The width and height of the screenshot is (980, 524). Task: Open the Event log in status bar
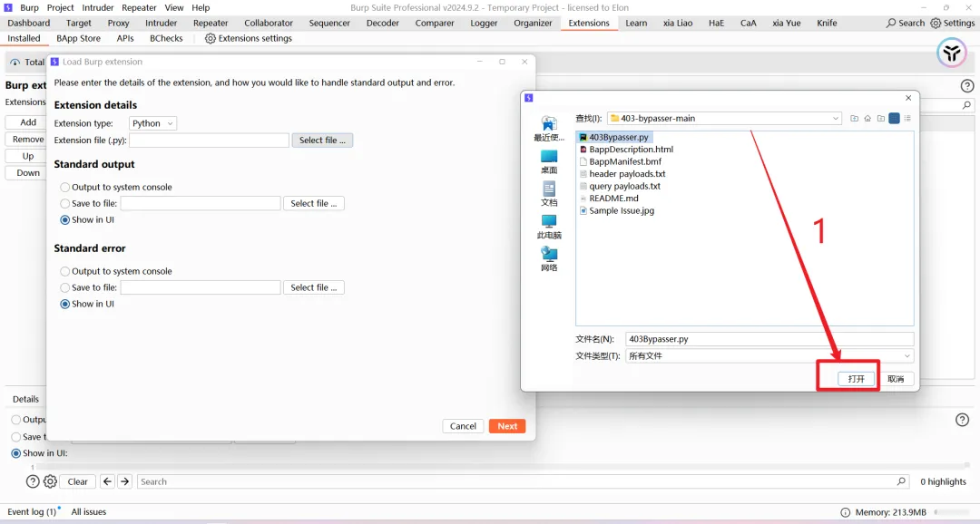(x=32, y=511)
